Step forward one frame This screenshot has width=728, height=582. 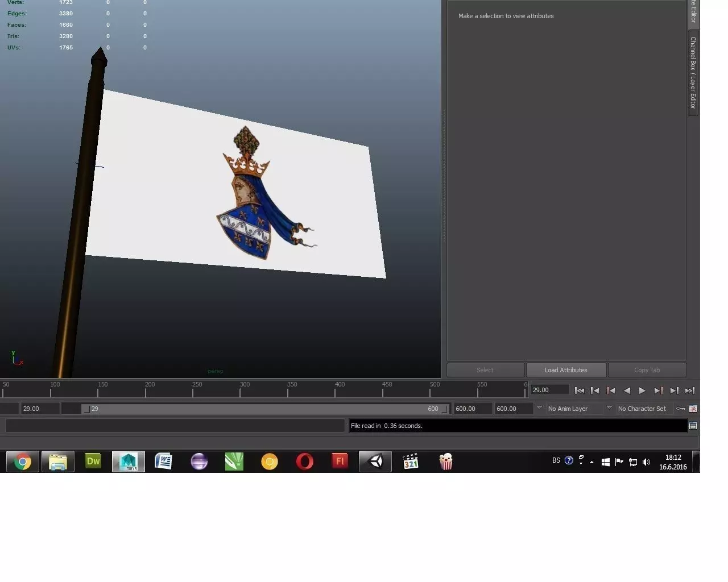tap(674, 390)
